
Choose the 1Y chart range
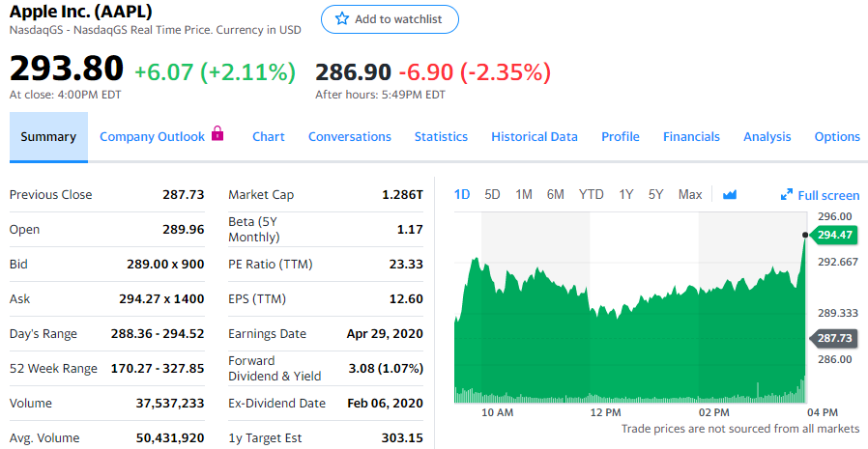pyautogui.click(x=626, y=194)
